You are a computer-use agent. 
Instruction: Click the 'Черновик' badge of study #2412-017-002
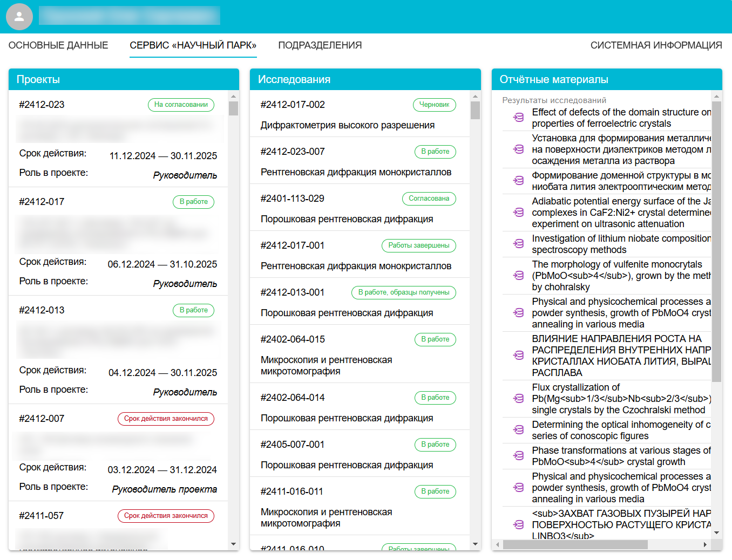click(x=434, y=105)
